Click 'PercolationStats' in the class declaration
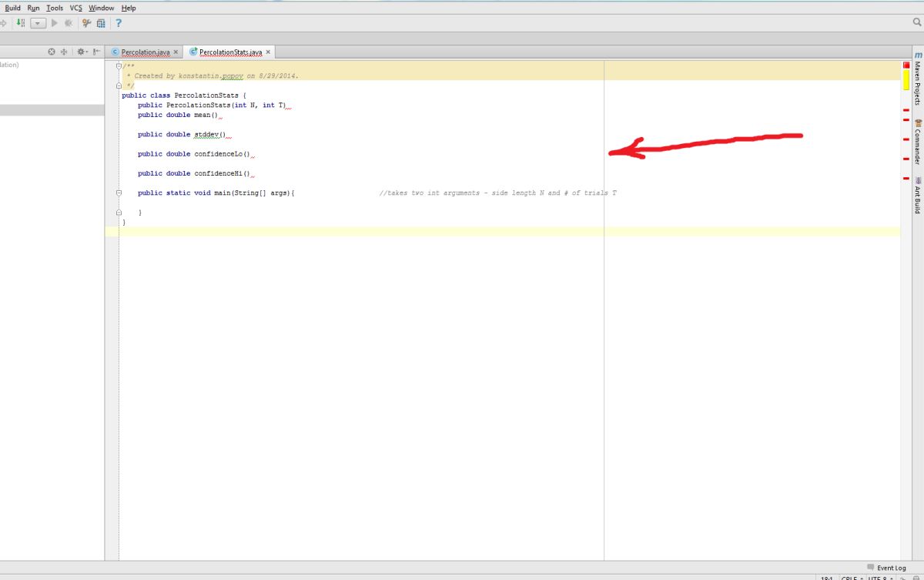 pyautogui.click(x=206, y=96)
